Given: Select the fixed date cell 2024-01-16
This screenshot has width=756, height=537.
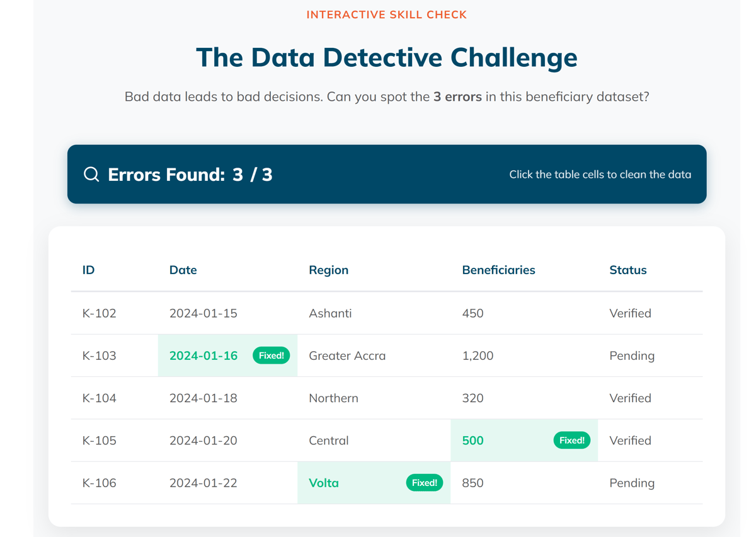Looking at the screenshot, I should pos(203,355).
